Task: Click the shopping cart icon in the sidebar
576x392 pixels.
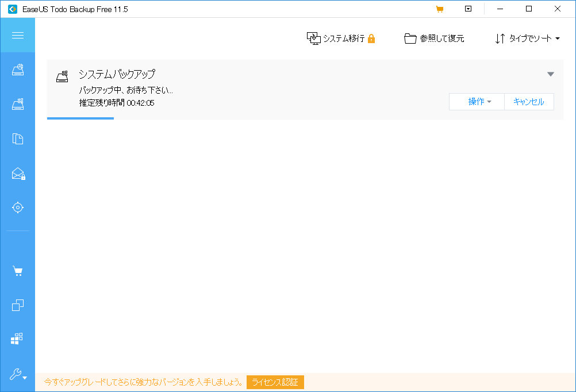Action: (18, 271)
